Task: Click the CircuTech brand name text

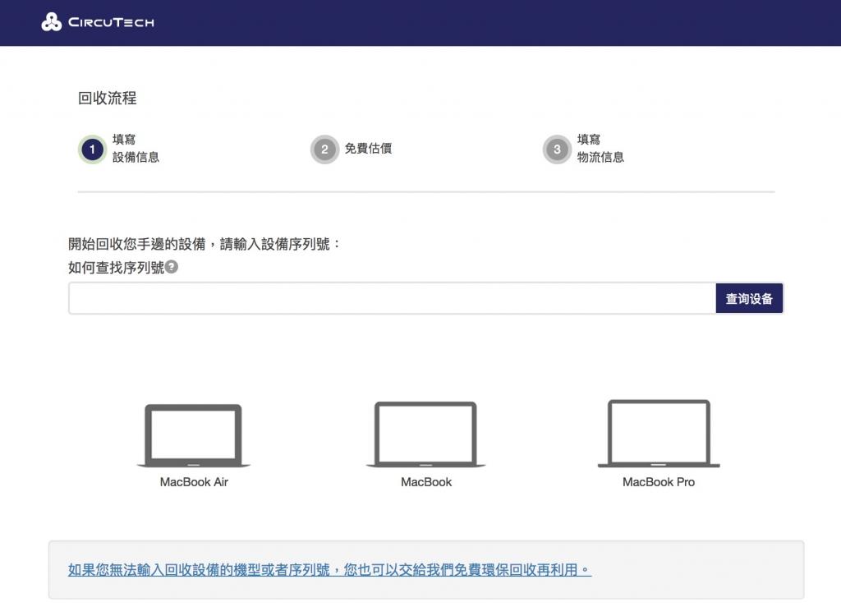Action: [111, 22]
